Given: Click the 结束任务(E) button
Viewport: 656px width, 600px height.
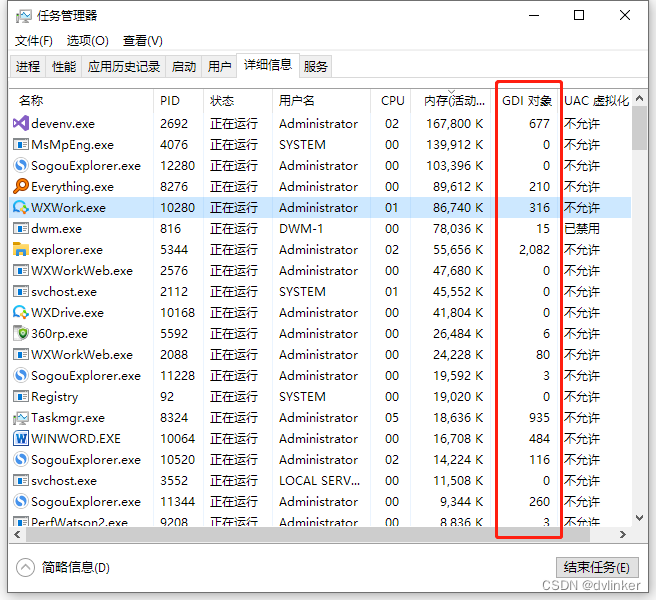Looking at the screenshot, I should [x=597, y=567].
